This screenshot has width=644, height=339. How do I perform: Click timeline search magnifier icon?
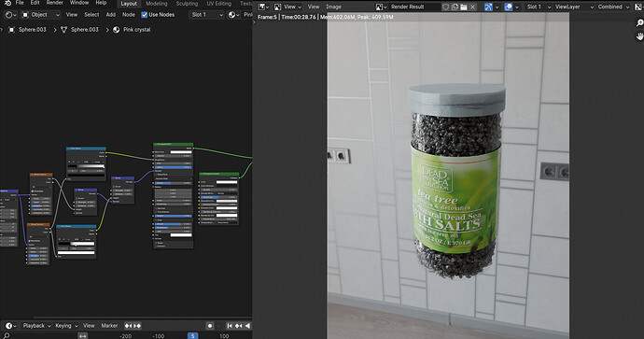[7, 335]
